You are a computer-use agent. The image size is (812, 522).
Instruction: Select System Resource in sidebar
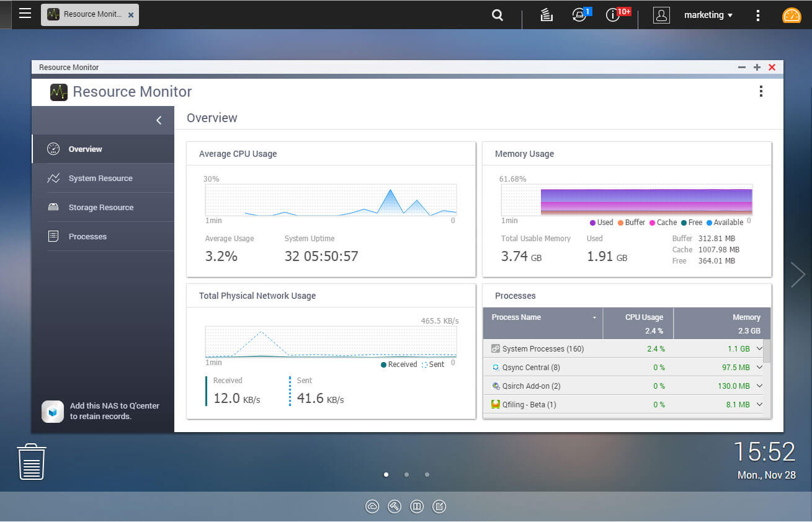(x=100, y=179)
